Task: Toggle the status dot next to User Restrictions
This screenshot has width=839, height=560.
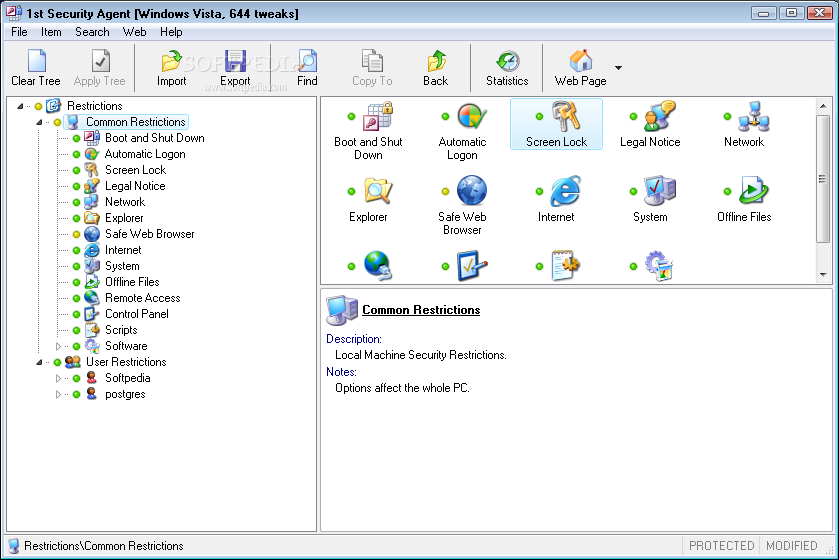Action: pyautogui.click(x=57, y=363)
